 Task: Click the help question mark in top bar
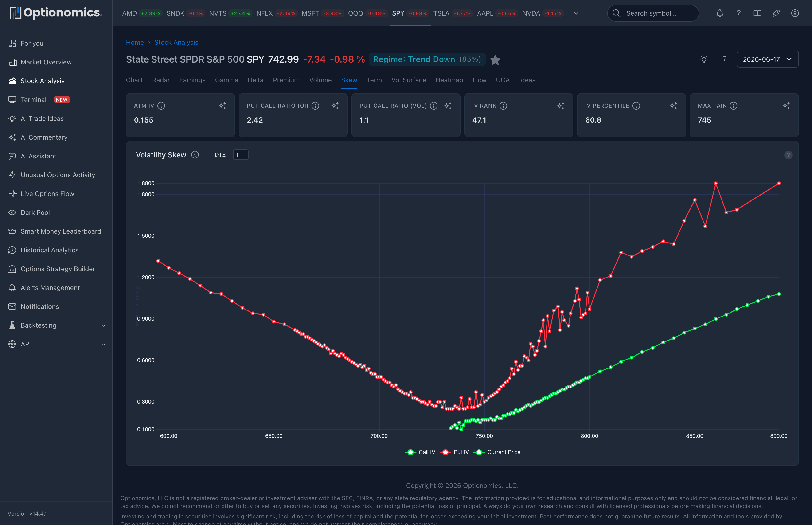point(738,13)
